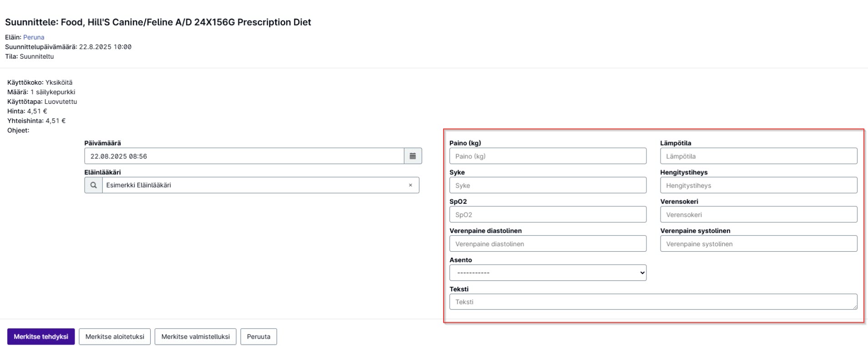Image resolution: width=868 pixels, height=346 pixels.
Task: Click the Merkitse aloitetuksi button
Action: (x=115, y=336)
